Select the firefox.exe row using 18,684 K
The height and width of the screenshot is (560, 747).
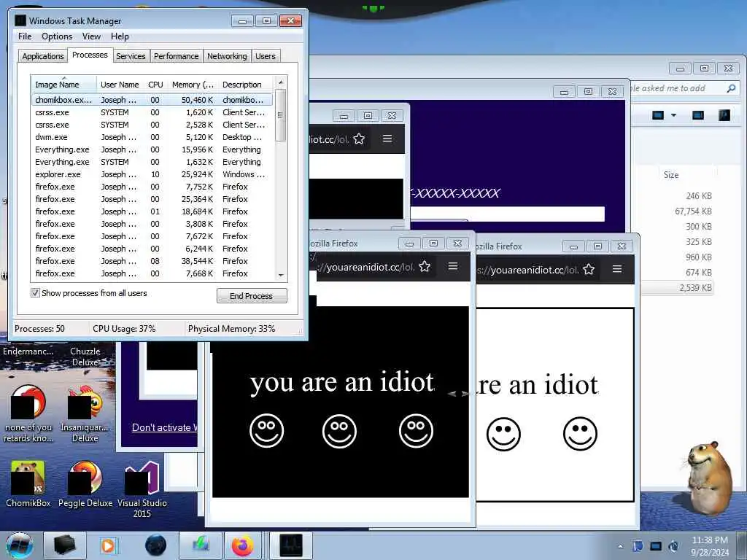point(152,211)
